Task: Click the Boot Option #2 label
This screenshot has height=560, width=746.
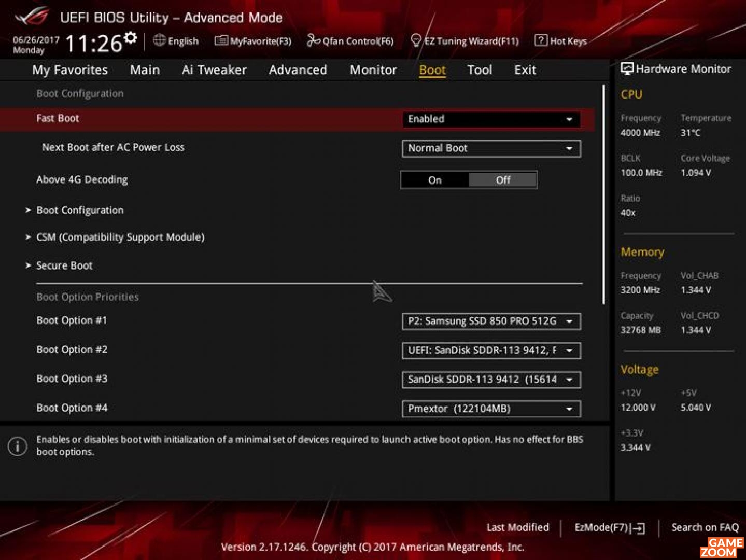Action: (72, 349)
